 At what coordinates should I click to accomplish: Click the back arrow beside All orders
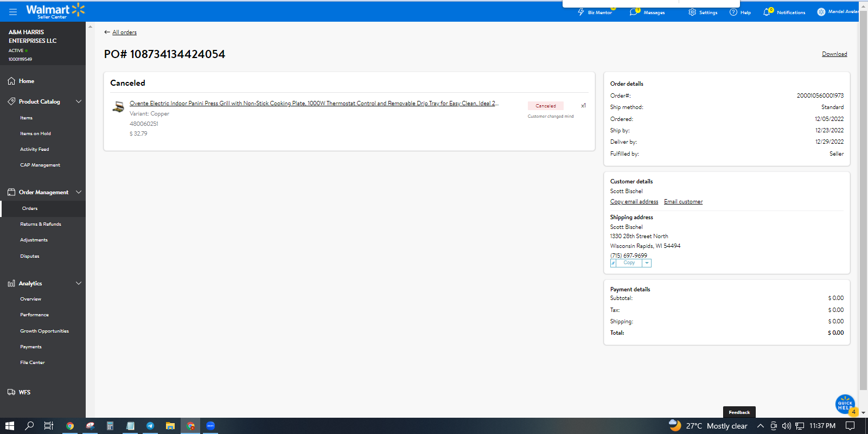click(107, 32)
